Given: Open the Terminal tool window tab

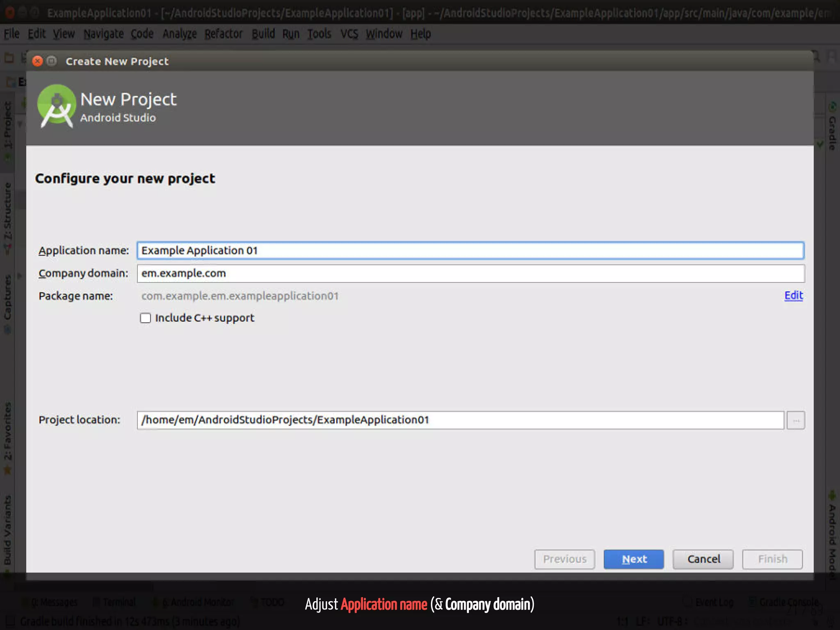Looking at the screenshot, I should (x=114, y=602).
